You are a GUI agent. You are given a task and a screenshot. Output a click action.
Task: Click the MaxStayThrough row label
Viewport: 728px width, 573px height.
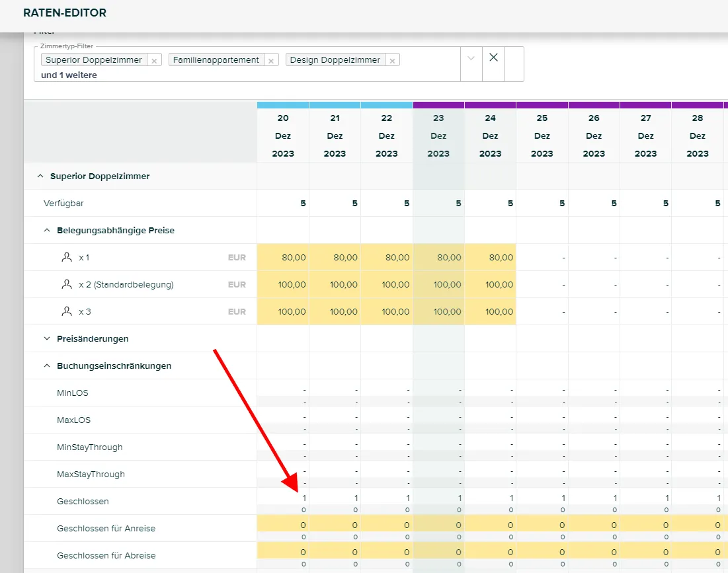(91, 474)
